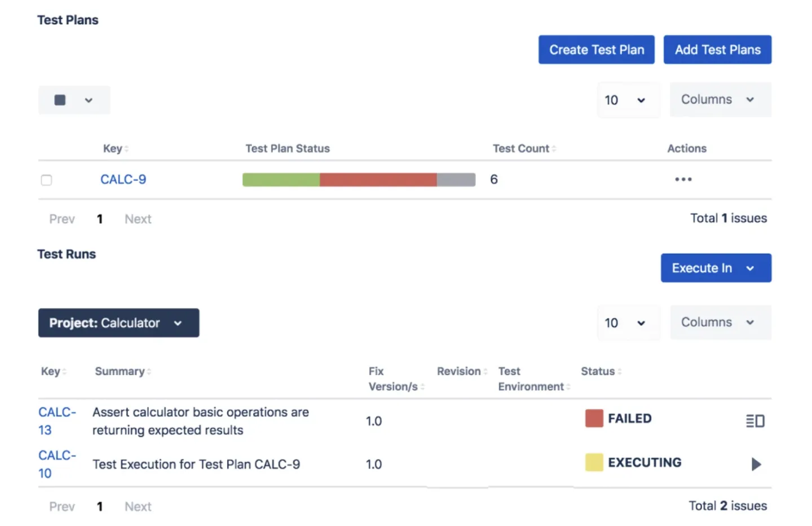The image size is (812, 526).
Task: Open the Columns dropdown for Test Plans
Action: point(720,99)
